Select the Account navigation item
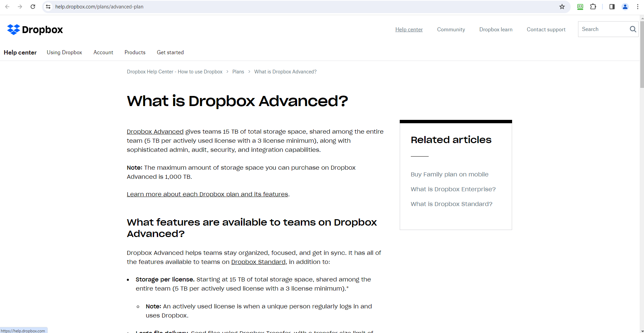The image size is (644, 333). coord(103,53)
